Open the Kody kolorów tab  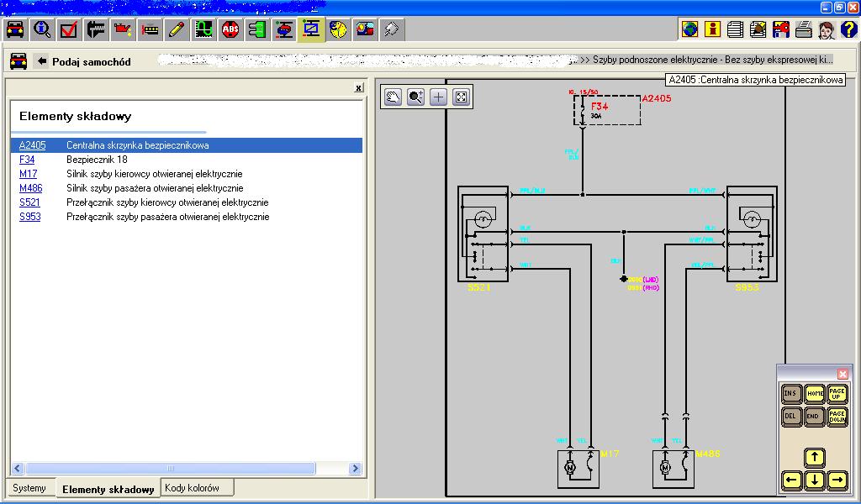coord(192,488)
